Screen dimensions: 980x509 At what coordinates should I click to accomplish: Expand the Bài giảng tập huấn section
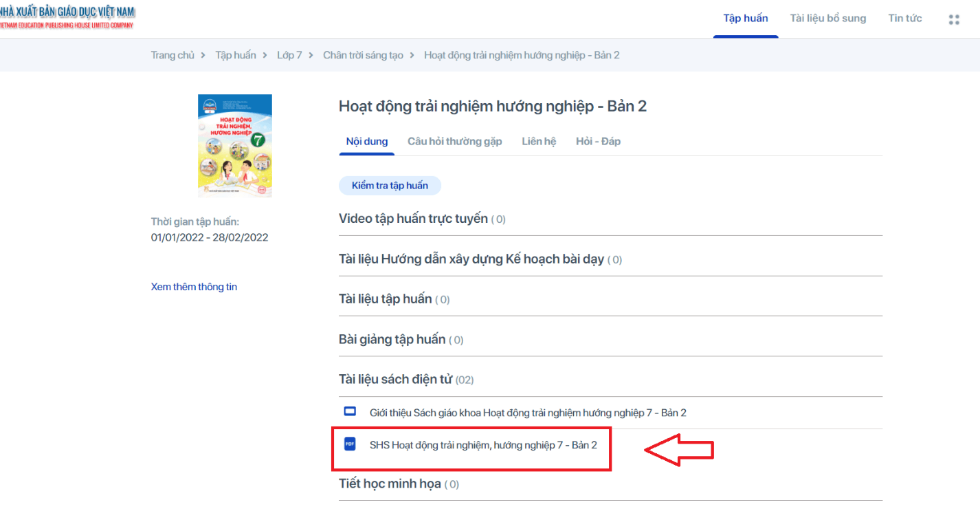610,340
